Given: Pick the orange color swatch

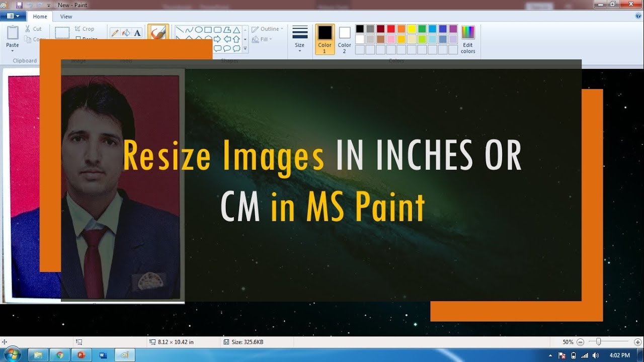Looking at the screenshot, I should click(x=401, y=29).
